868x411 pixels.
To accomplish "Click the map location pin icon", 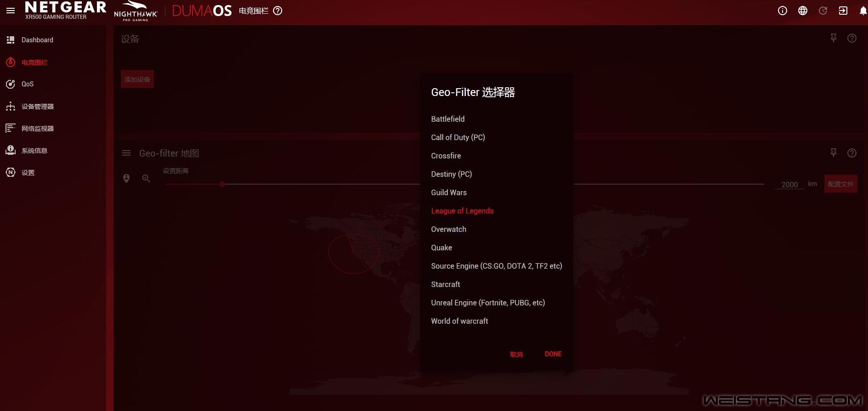I will [126, 179].
